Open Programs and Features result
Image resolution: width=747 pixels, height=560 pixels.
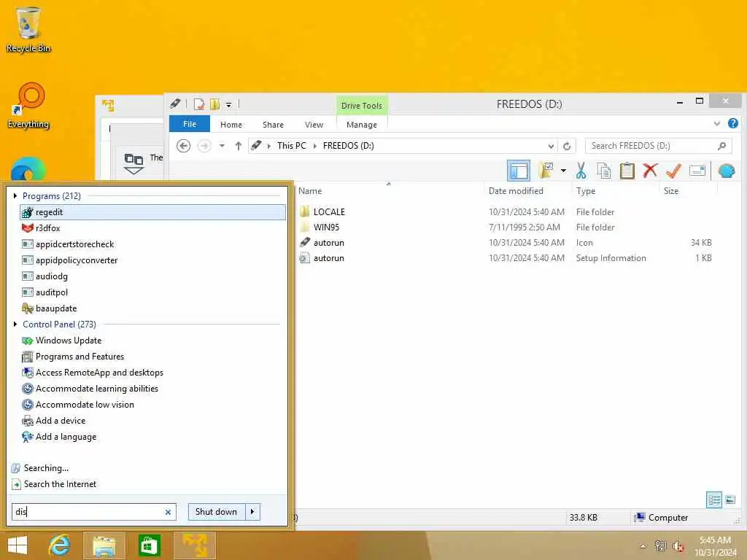pos(152,356)
